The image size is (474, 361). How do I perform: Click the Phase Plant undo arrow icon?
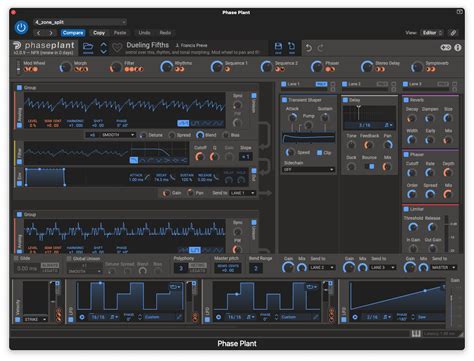pos(309,48)
